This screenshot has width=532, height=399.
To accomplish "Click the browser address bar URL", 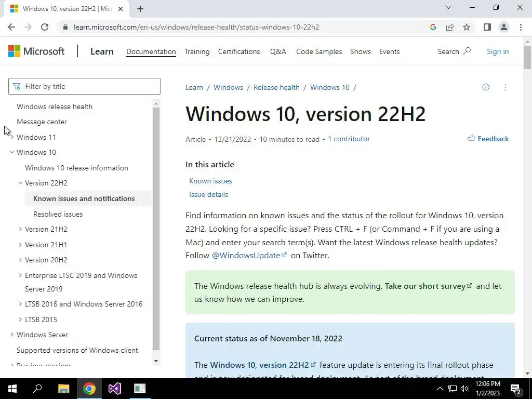I will pos(196,27).
